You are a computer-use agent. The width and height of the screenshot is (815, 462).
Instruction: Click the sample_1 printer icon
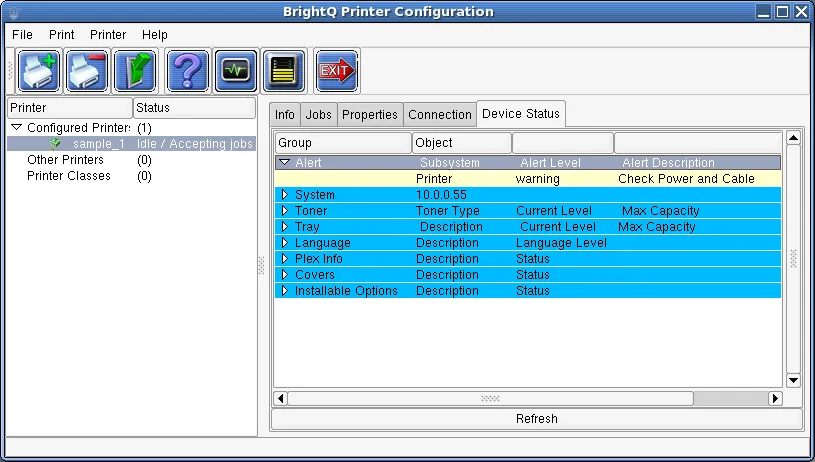click(x=55, y=143)
